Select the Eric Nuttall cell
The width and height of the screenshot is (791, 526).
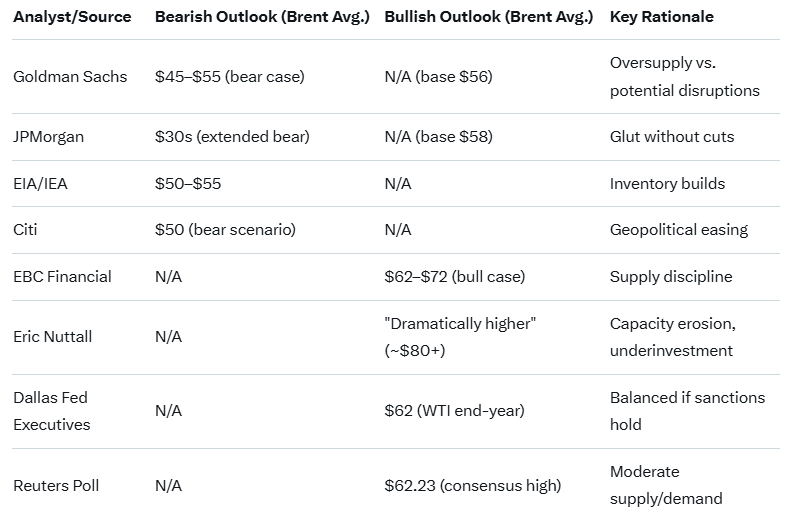(x=52, y=337)
